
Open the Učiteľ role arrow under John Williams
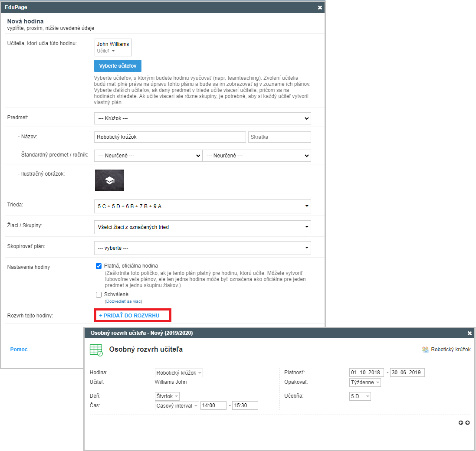113,51
